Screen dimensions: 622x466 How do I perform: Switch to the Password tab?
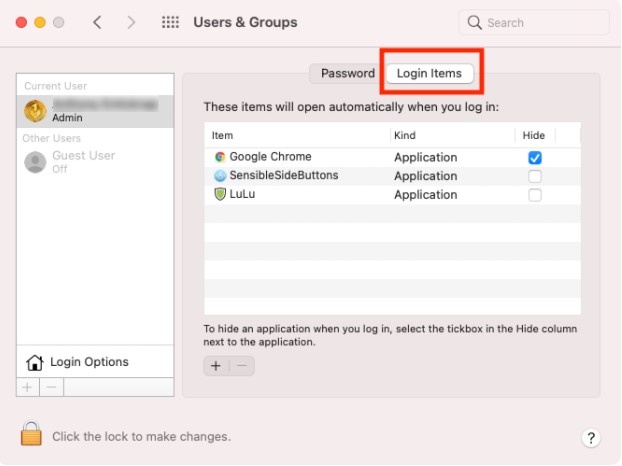coord(347,73)
